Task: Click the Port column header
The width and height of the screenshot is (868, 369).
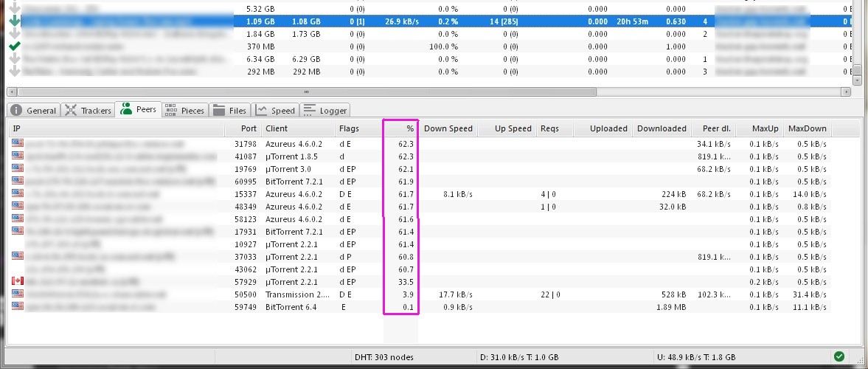Action: click(243, 128)
